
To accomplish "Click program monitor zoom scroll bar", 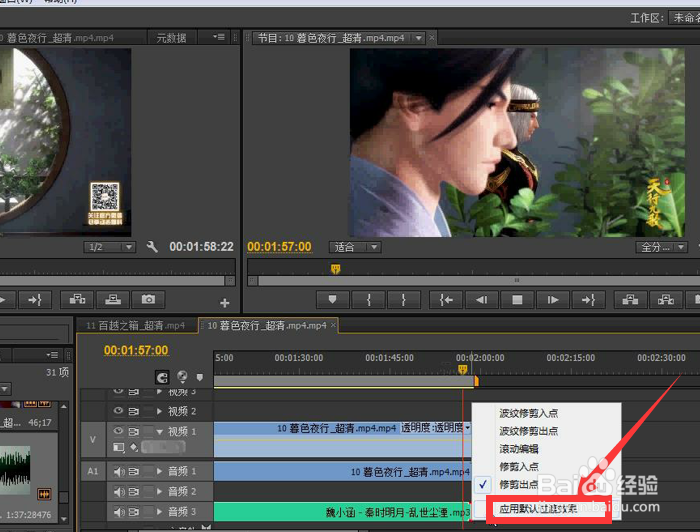I will click(478, 281).
